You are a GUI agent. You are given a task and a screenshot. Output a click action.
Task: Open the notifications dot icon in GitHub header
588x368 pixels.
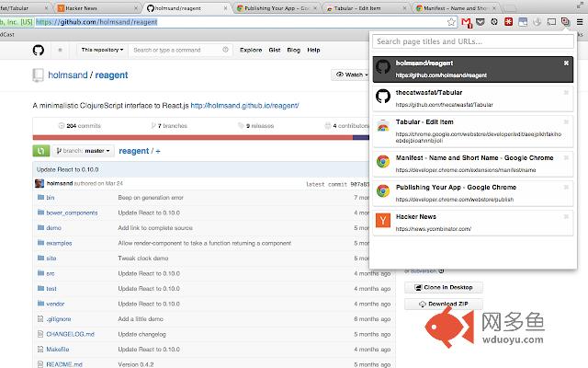point(60,50)
